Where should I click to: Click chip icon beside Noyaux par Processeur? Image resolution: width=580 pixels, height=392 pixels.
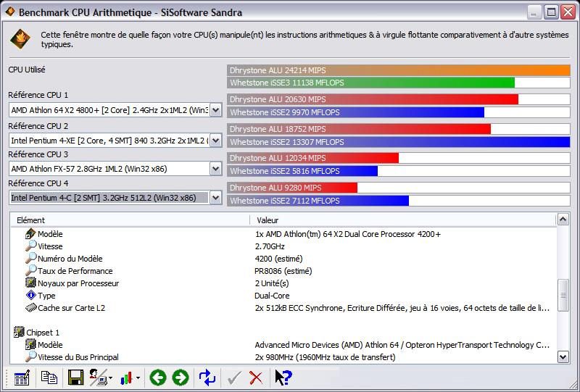coord(30,283)
